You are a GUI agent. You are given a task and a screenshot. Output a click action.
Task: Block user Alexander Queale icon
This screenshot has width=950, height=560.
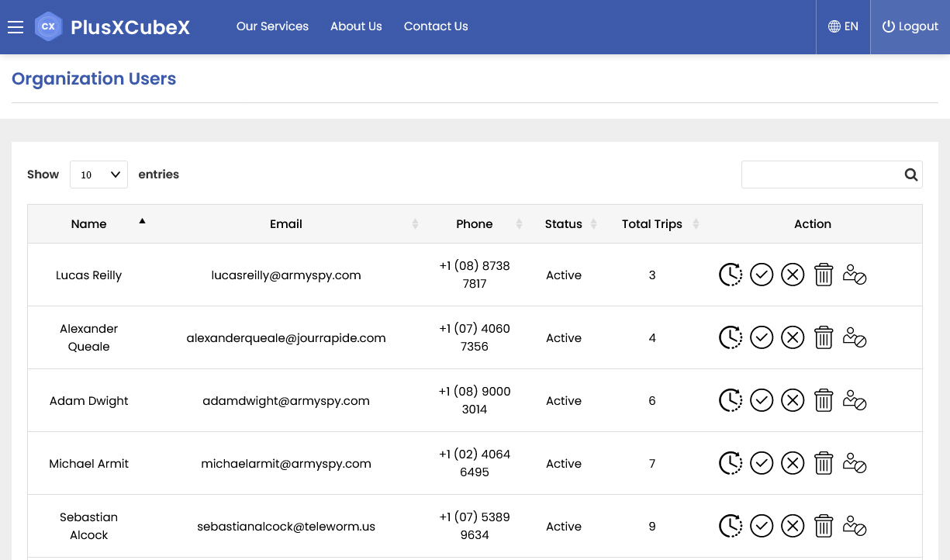(x=855, y=337)
